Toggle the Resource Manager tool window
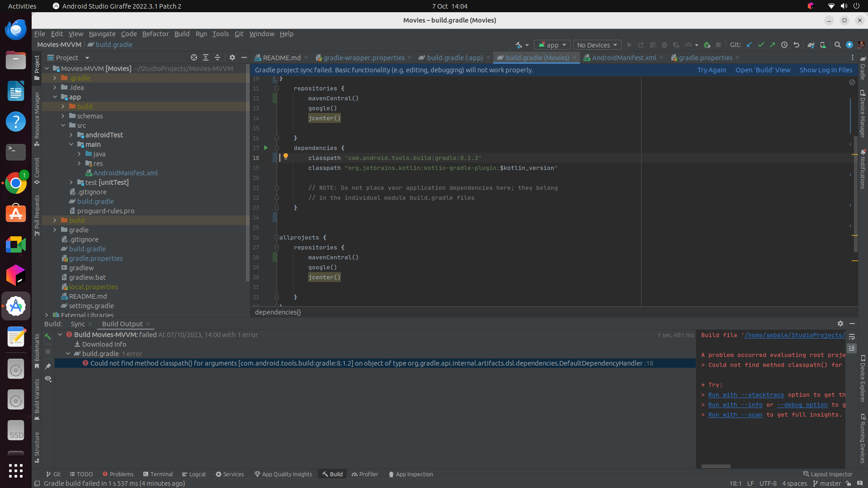868x488 pixels. point(37,119)
